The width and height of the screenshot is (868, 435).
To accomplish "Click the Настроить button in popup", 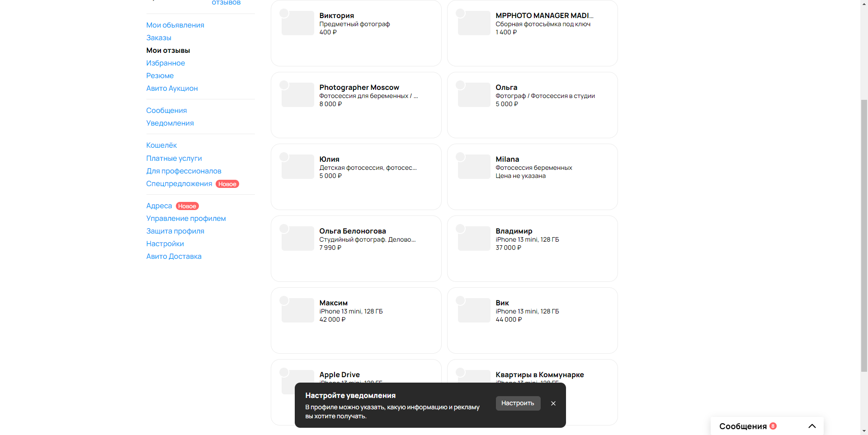I will 518,403.
